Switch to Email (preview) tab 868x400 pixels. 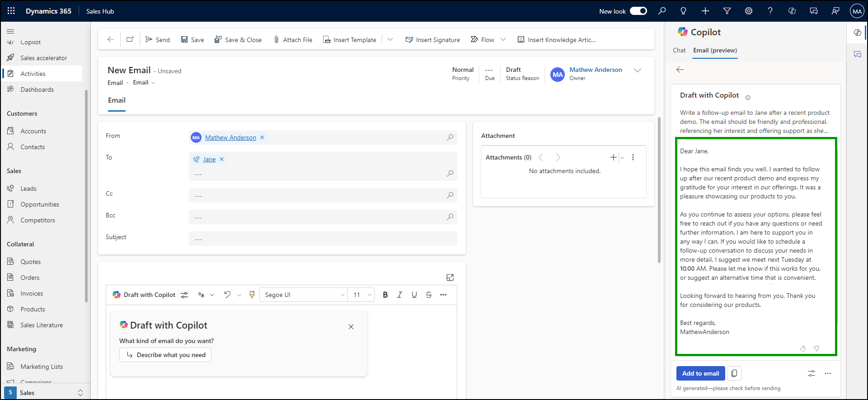pyautogui.click(x=715, y=50)
